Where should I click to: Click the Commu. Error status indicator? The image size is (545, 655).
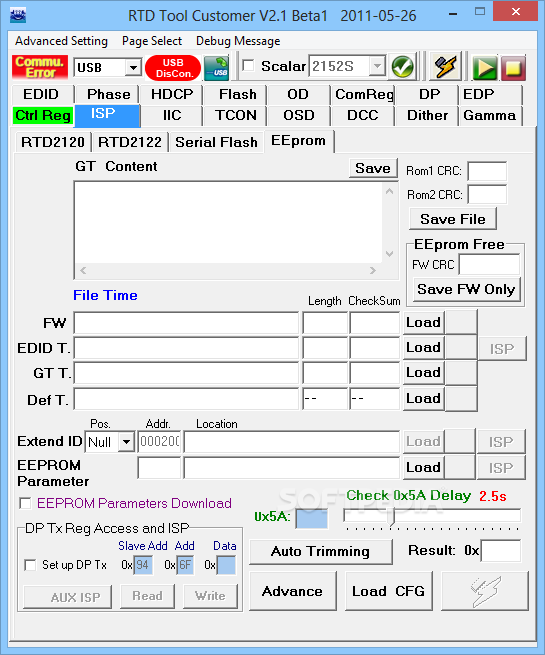[x=40, y=67]
